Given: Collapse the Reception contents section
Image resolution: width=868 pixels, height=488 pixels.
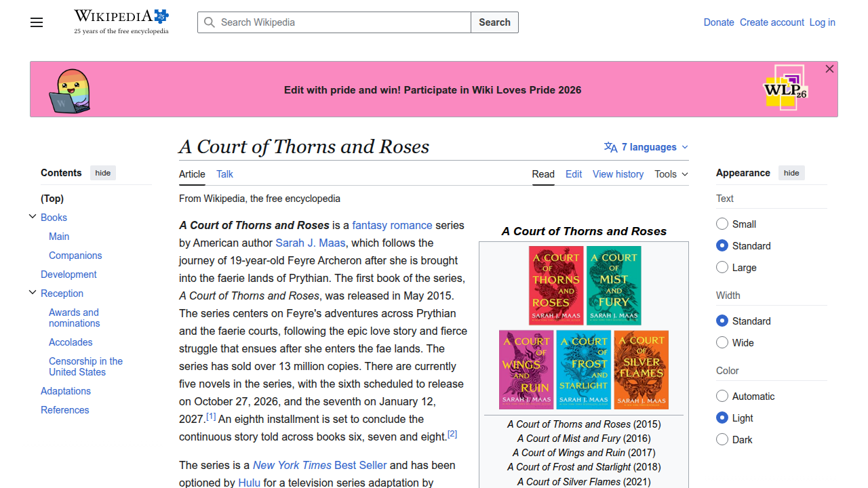Looking at the screenshot, I should (33, 293).
